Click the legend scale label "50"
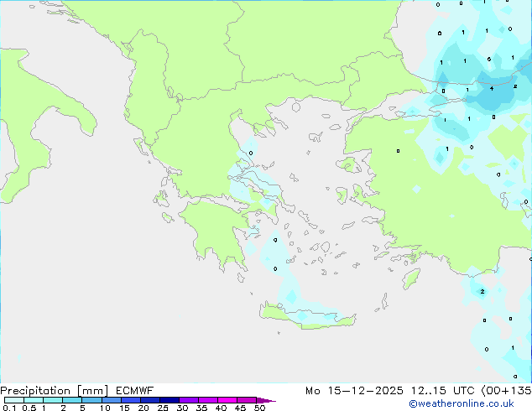532x411 pixels. tap(259, 408)
